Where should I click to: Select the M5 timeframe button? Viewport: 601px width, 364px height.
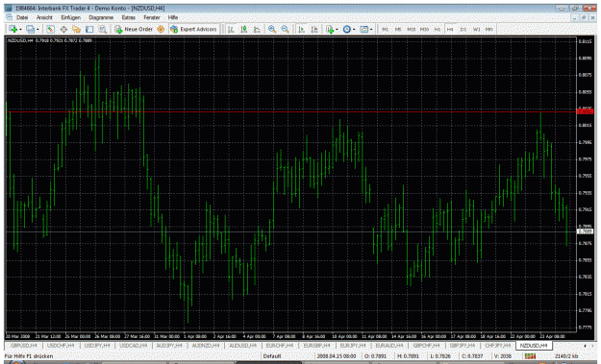pos(398,29)
